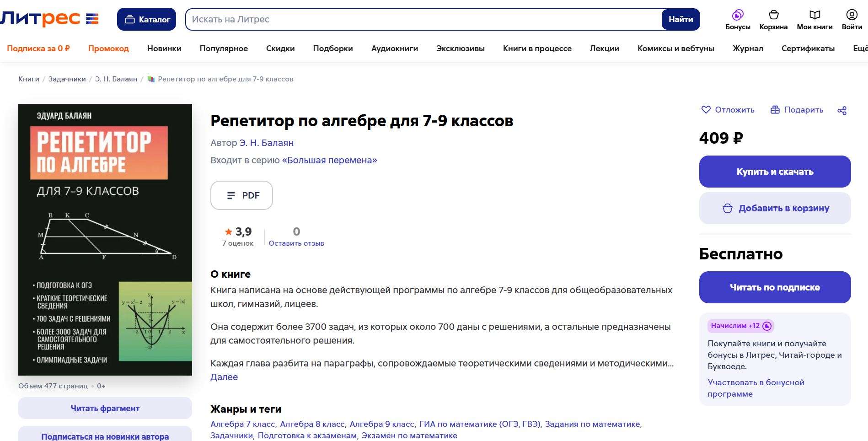
Task: Click the Подарить gift button
Action: [797, 110]
